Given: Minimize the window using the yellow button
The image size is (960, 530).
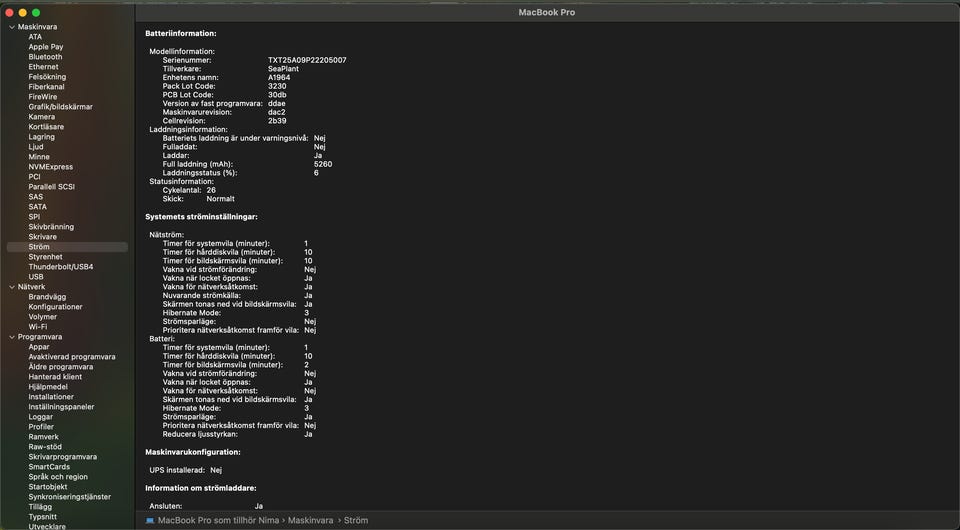Looking at the screenshot, I should pyautogui.click(x=22, y=12).
